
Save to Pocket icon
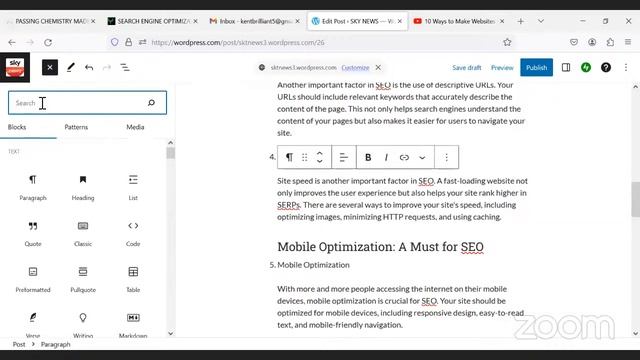[x=574, y=42]
